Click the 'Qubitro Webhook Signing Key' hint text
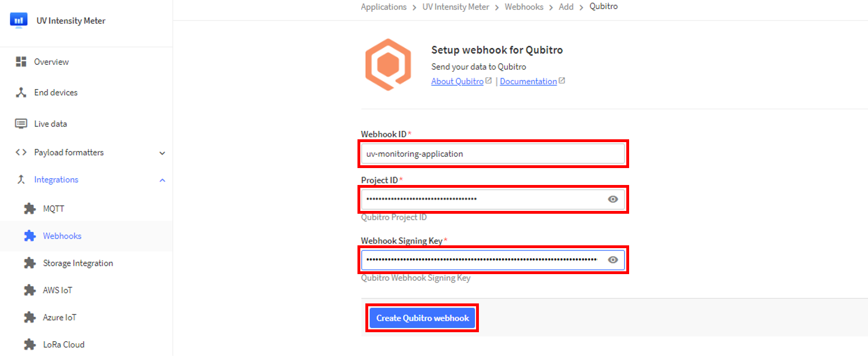Image resolution: width=868 pixels, height=357 pixels. click(x=416, y=277)
